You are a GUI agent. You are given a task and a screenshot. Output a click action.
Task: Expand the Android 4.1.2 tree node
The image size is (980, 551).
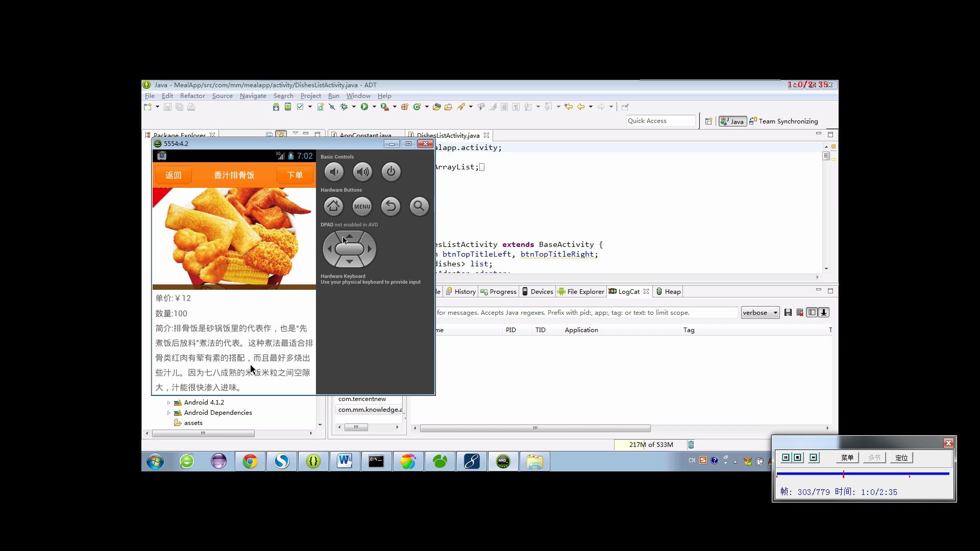pos(169,403)
